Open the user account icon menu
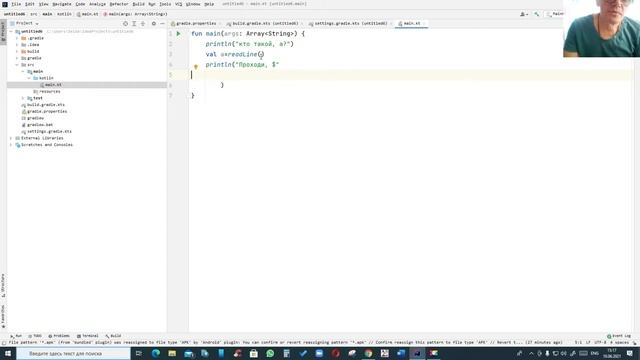This screenshot has height=360, width=640. 524,14
